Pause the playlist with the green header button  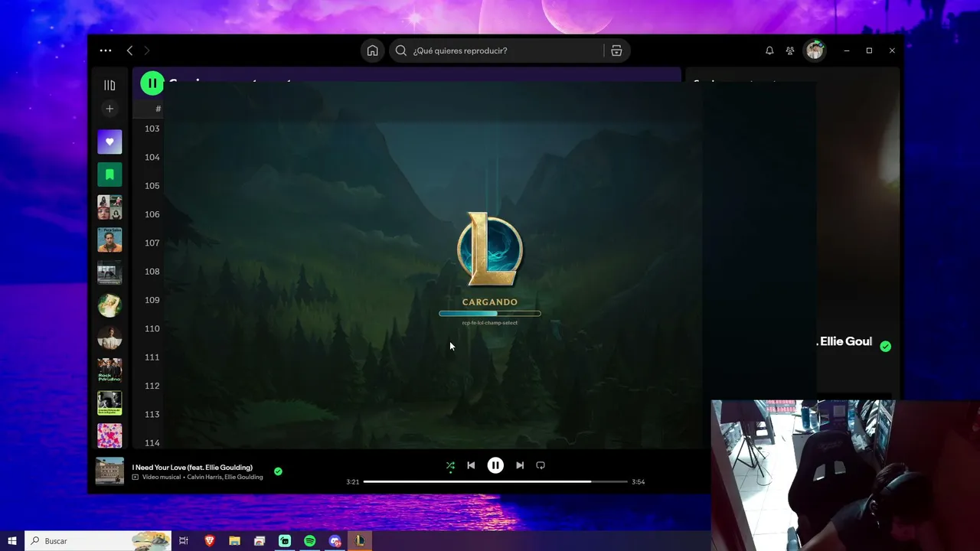pos(152,83)
